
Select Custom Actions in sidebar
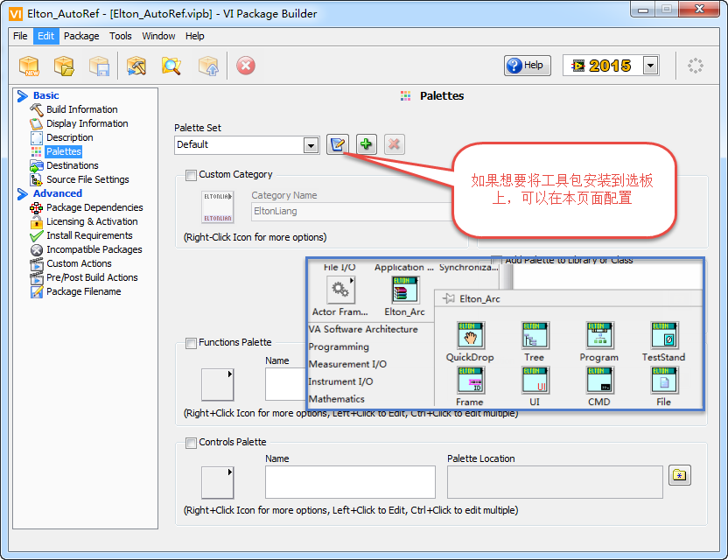(x=79, y=263)
